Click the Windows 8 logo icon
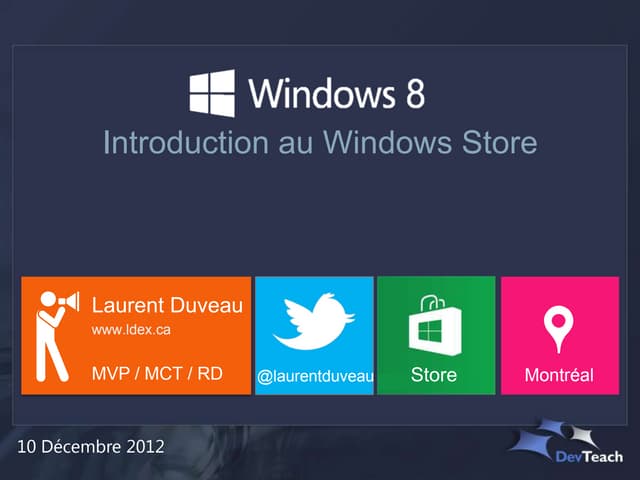640x480 pixels. pyautogui.click(x=212, y=93)
